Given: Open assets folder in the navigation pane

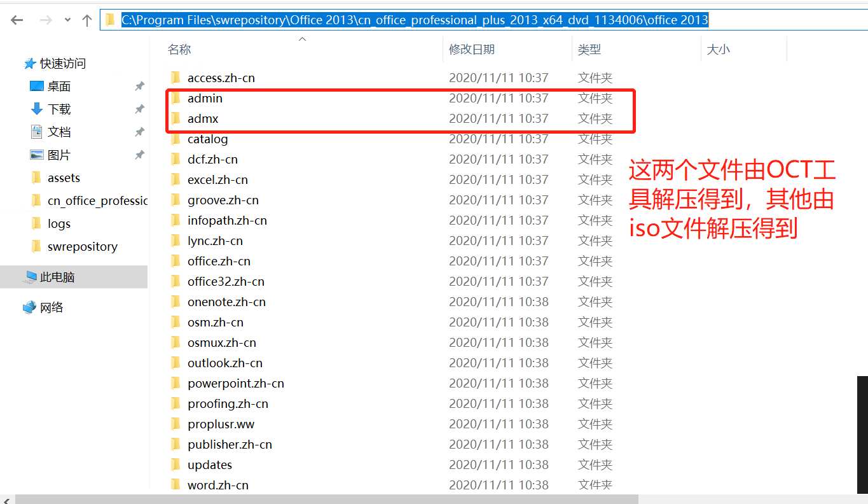Looking at the screenshot, I should pos(64,178).
